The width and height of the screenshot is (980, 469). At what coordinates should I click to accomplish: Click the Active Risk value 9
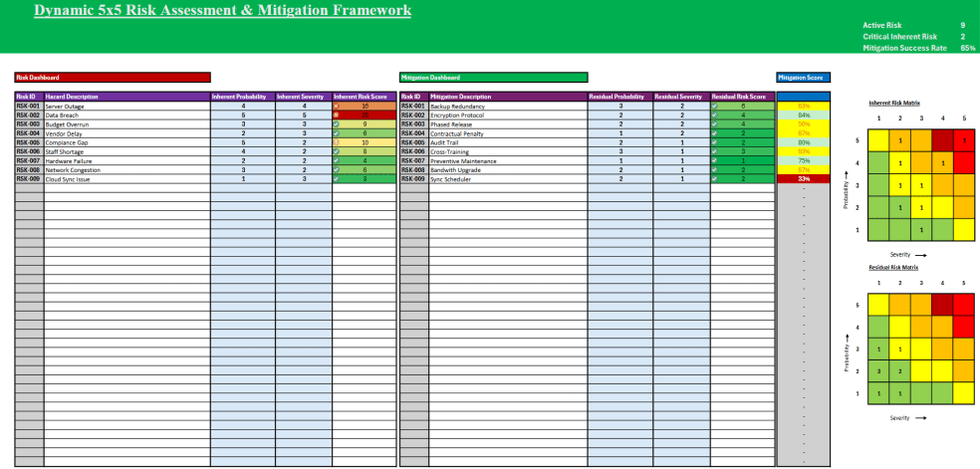(x=962, y=25)
